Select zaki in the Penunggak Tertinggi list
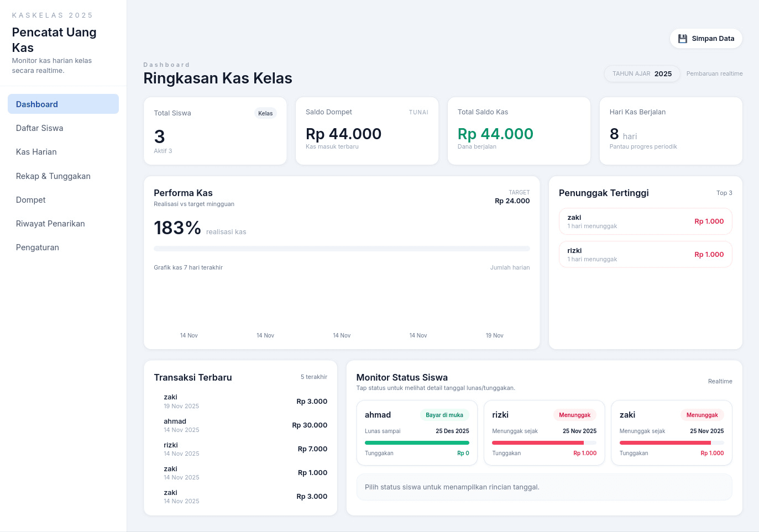This screenshot has width=759, height=532. [645, 221]
